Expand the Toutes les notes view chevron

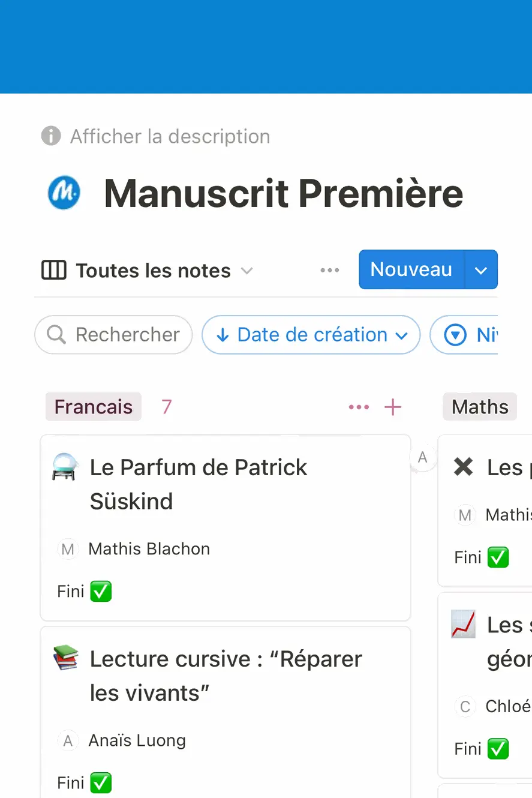click(x=247, y=271)
